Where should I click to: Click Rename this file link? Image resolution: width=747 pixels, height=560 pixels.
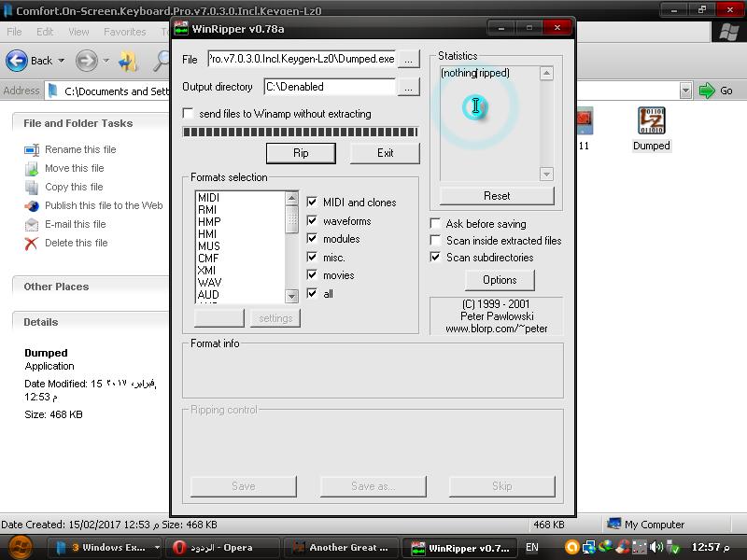tap(80, 149)
